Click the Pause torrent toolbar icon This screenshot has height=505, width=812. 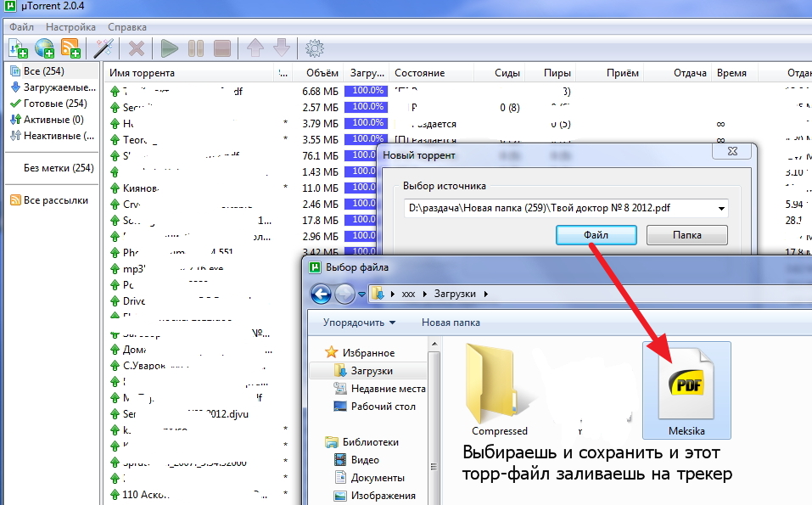pyautogui.click(x=196, y=48)
